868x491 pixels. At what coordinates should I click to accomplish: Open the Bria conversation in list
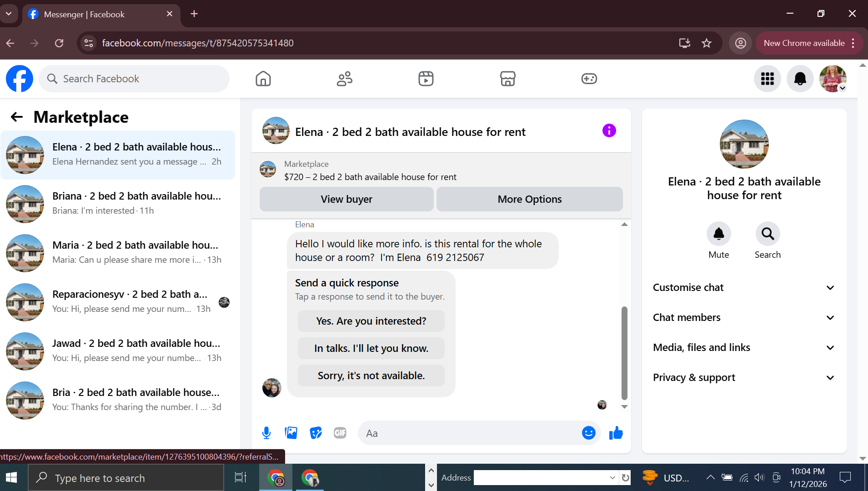tap(118, 401)
